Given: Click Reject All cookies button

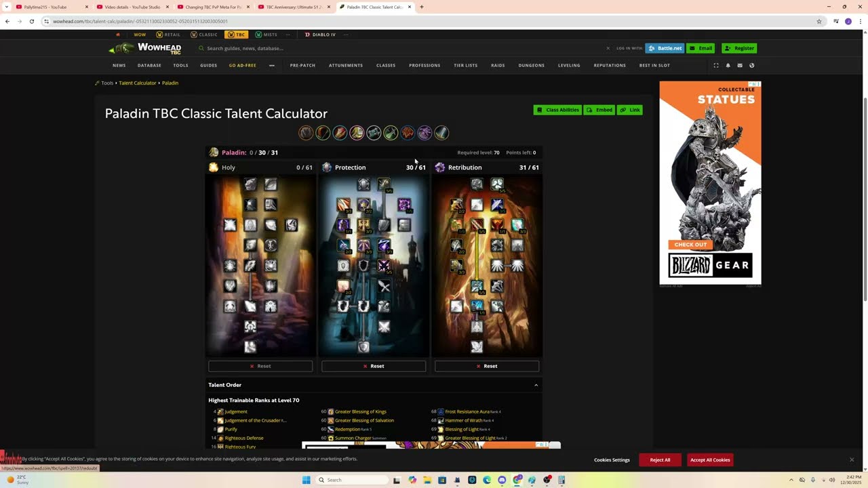Looking at the screenshot, I should point(660,460).
